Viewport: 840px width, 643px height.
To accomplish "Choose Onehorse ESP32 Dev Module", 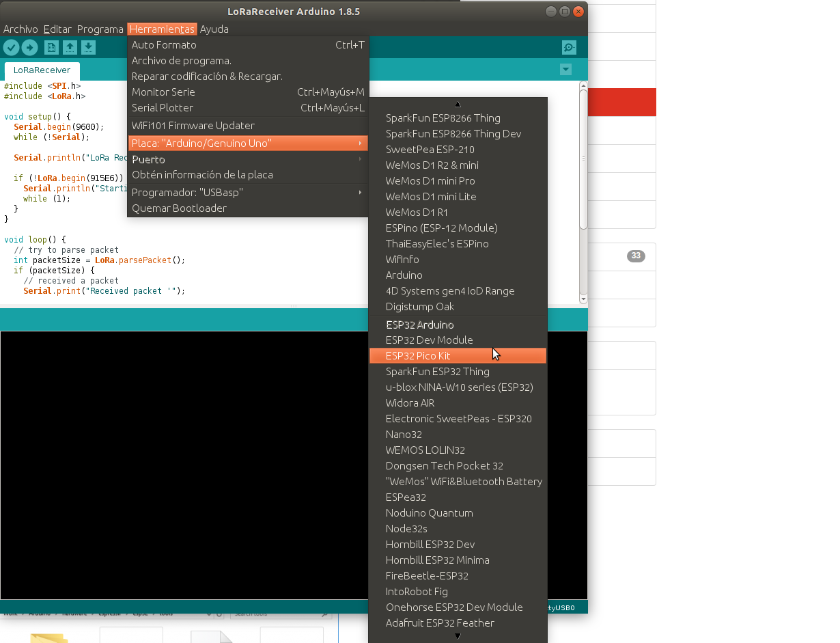I will pos(458,607).
